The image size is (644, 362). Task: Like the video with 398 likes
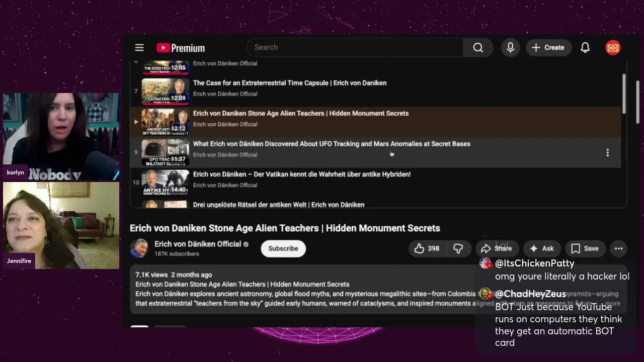427,248
